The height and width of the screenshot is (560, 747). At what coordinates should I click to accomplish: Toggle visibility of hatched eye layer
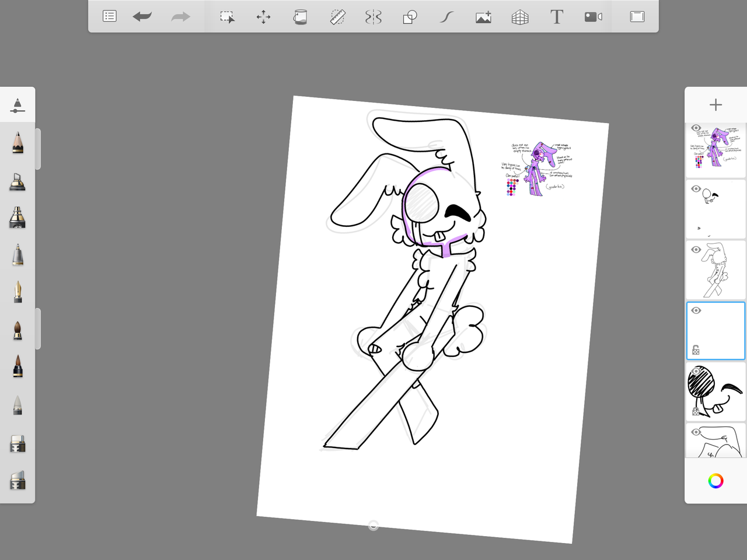(x=696, y=371)
